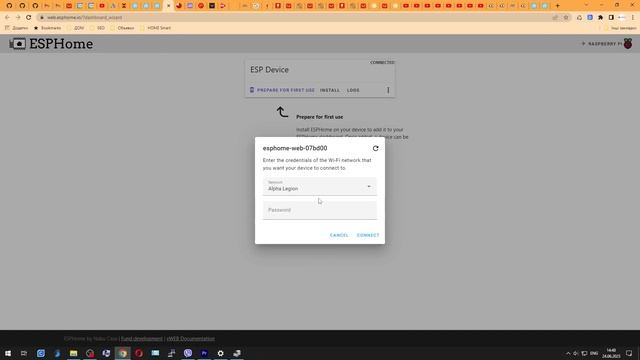The image size is (640, 360).
Task: Bookmark this page with the star icon
Action: pos(566,18)
